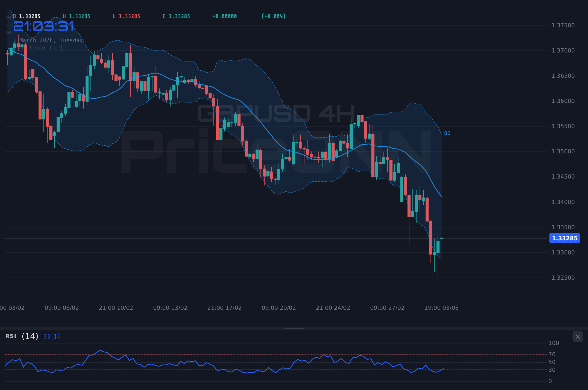Click the open price O 1.33285
The image size is (588, 390).
27,16
